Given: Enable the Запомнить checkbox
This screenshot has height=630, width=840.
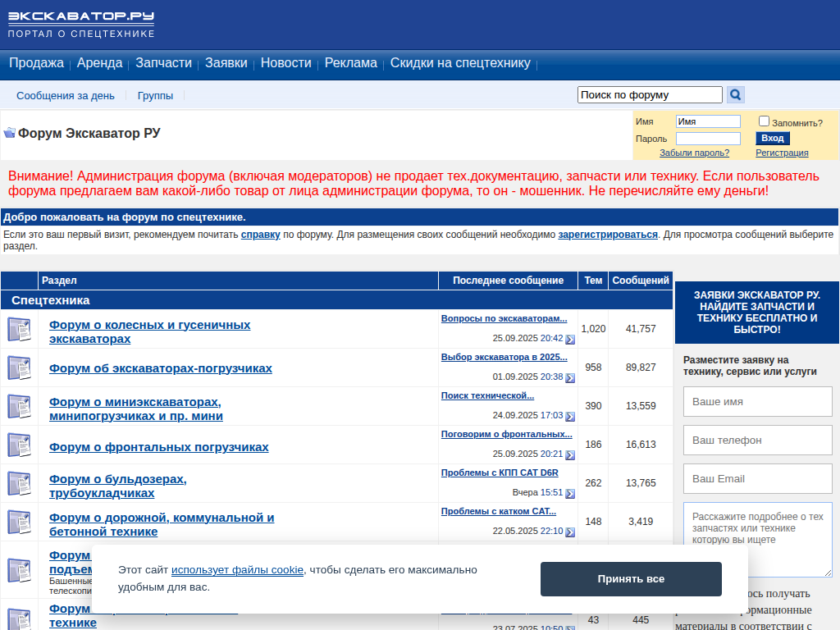Looking at the screenshot, I should click(764, 121).
